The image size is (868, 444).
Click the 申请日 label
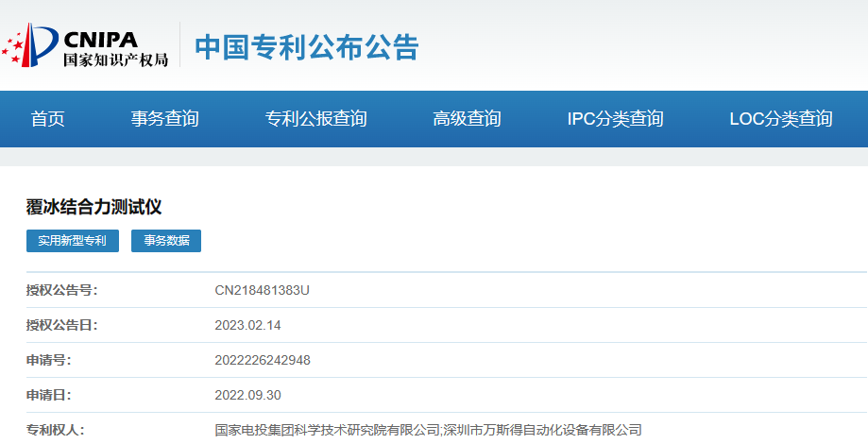click(49, 395)
